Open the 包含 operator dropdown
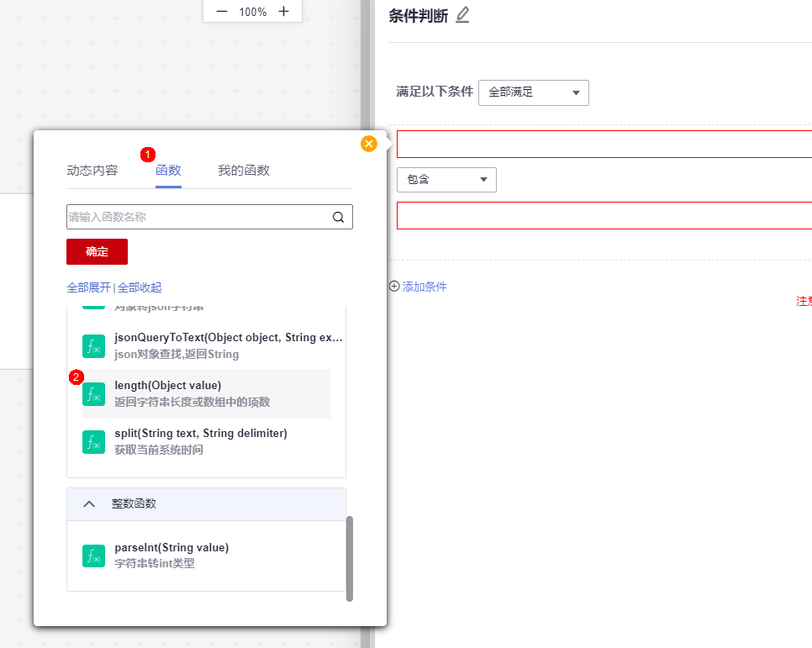812x648 pixels. tap(446, 180)
